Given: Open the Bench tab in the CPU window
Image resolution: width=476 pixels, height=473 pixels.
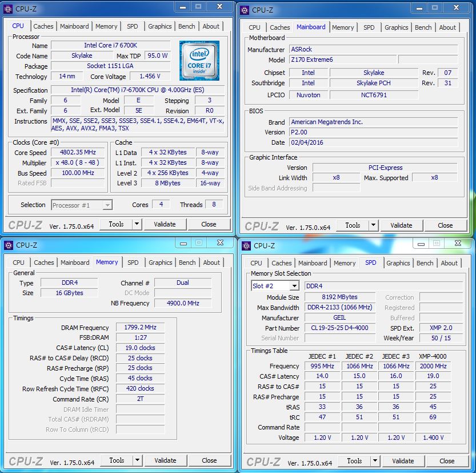Looking at the screenshot, I should [x=187, y=26].
